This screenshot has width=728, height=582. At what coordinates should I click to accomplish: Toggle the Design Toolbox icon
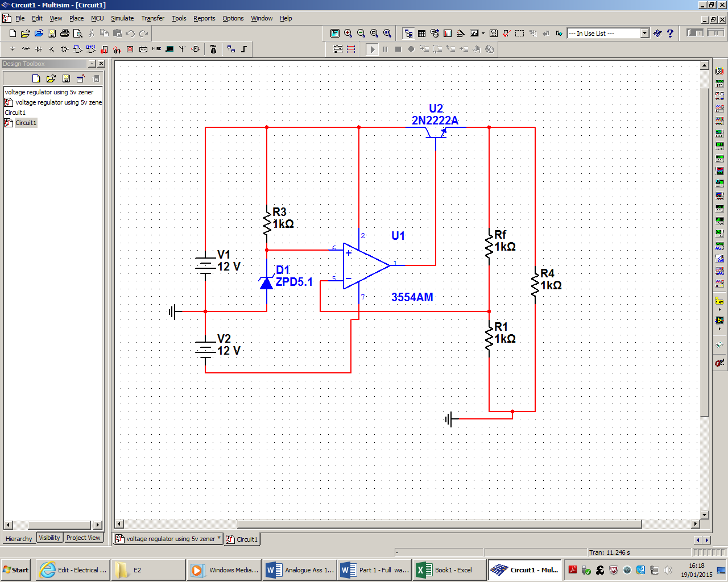(x=408, y=34)
